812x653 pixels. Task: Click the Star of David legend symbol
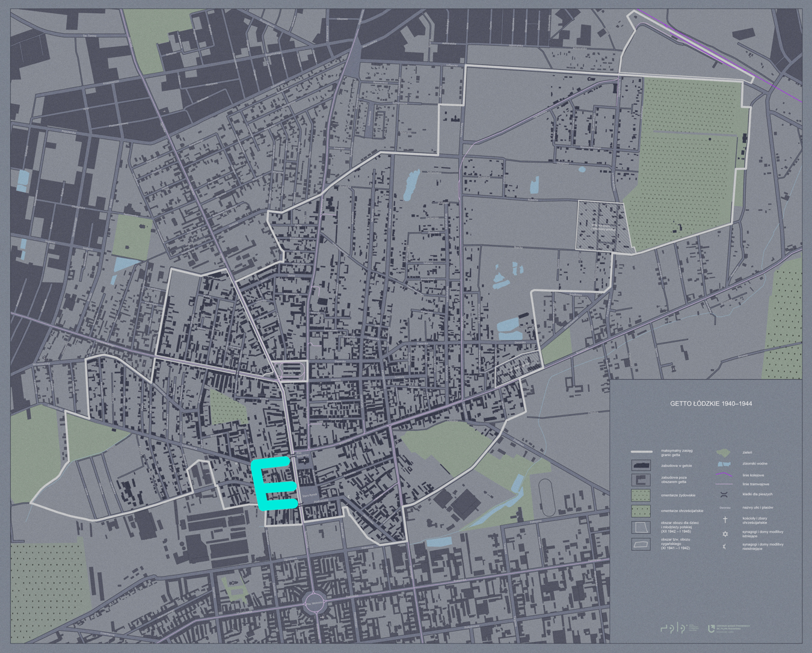click(x=725, y=534)
